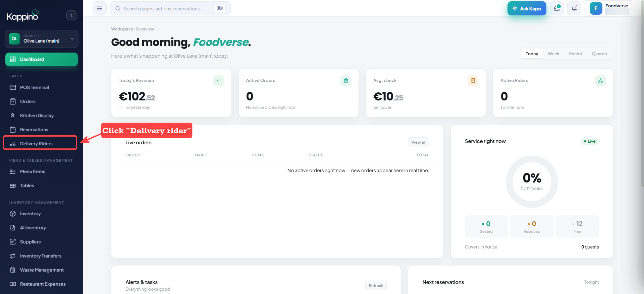The width and height of the screenshot is (644, 294).
Task: Click the search magnifier icon
Action: pos(118,8)
